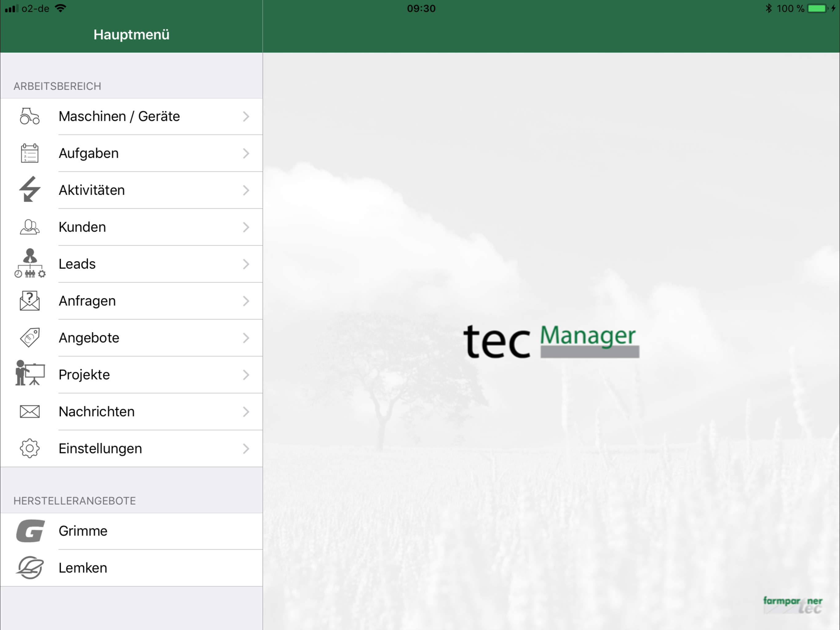Open the Grimme manufacturer offer
840x630 pixels.
131,531
